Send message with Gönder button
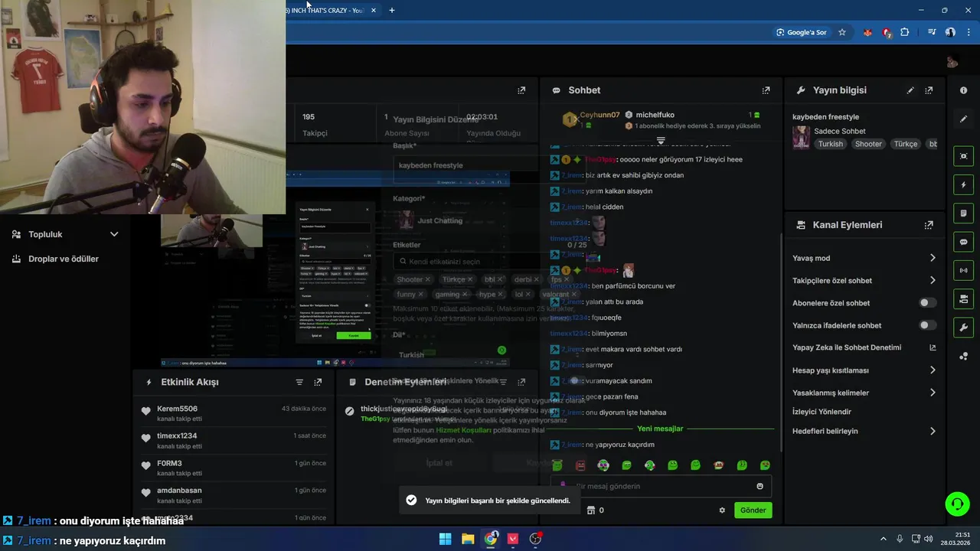Image resolution: width=980 pixels, height=551 pixels. pyautogui.click(x=753, y=510)
